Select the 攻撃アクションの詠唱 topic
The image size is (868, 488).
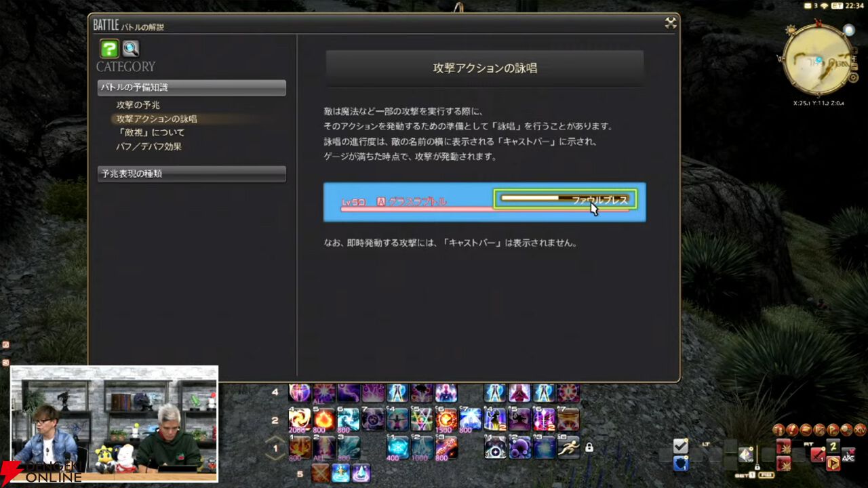[157, 119]
